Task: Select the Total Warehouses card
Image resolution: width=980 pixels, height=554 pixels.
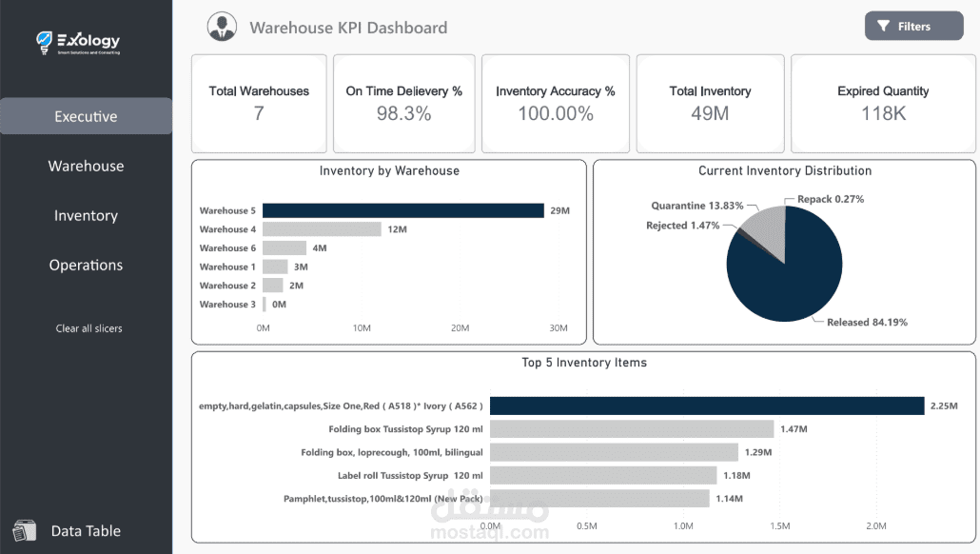Action: (x=259, y=104)
